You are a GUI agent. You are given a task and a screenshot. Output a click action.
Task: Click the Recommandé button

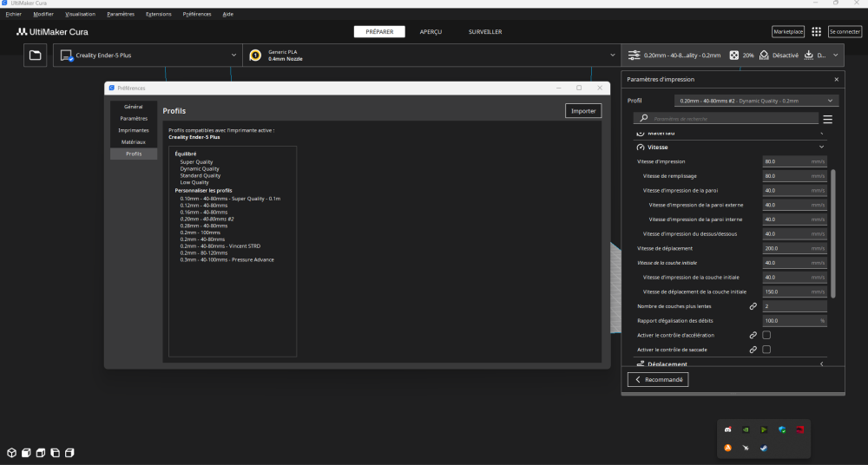click(x=658, y=380)
